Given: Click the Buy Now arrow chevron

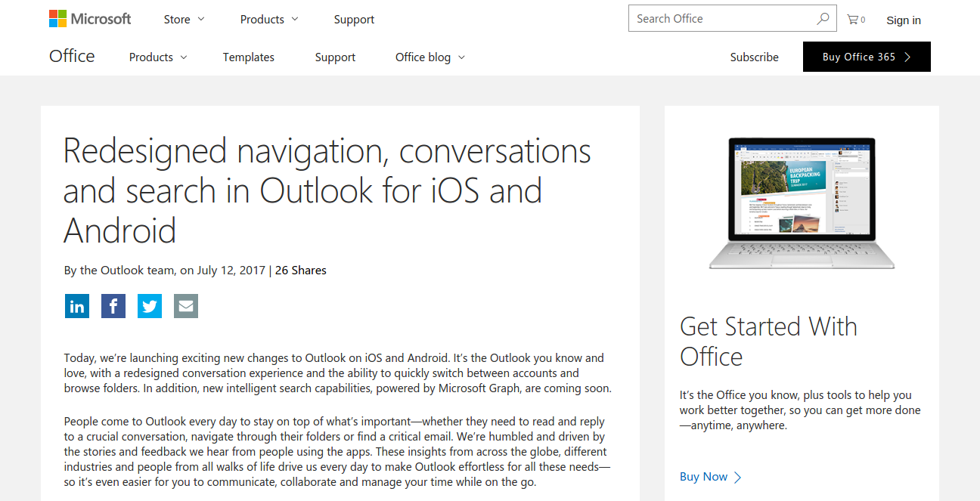Looking at the screenshot, I should point(738,477).
